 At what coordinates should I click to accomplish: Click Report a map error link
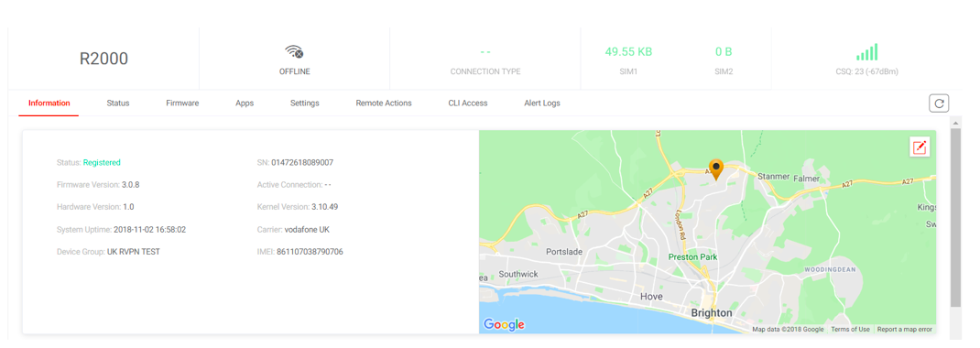tap(904, 330)
